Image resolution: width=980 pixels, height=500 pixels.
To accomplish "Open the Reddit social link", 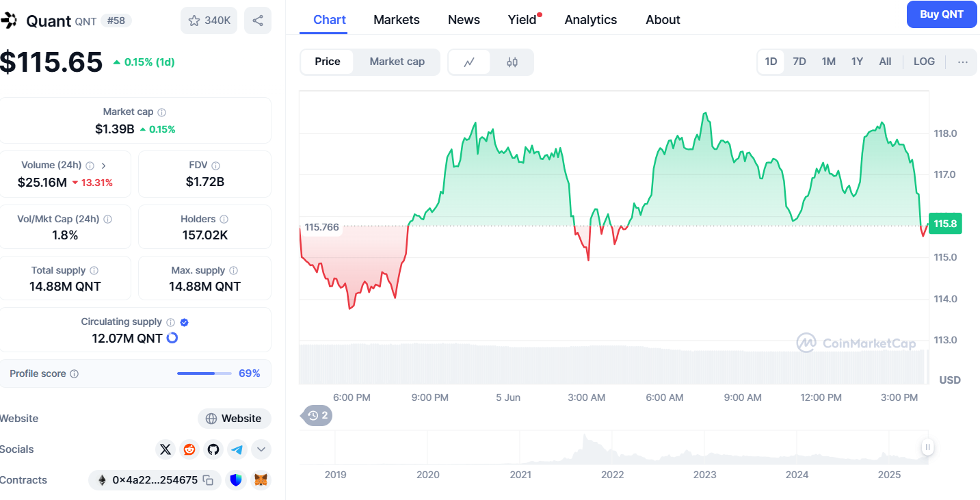I will pyautogui.click(x=189, y=449).
